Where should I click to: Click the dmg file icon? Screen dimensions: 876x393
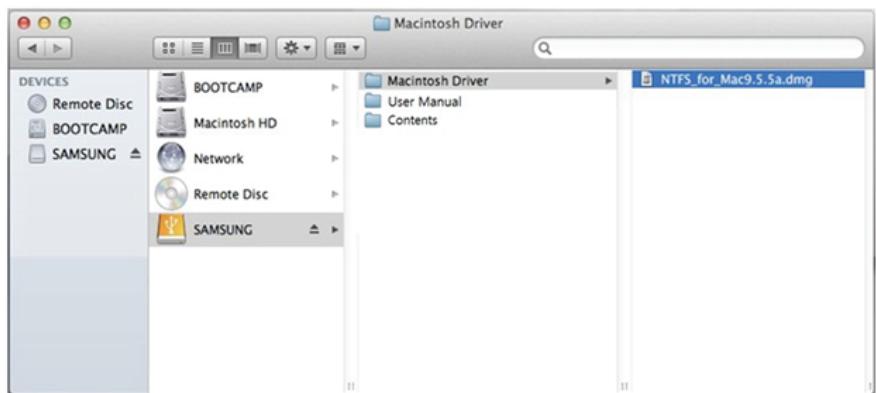click(647, 80)
